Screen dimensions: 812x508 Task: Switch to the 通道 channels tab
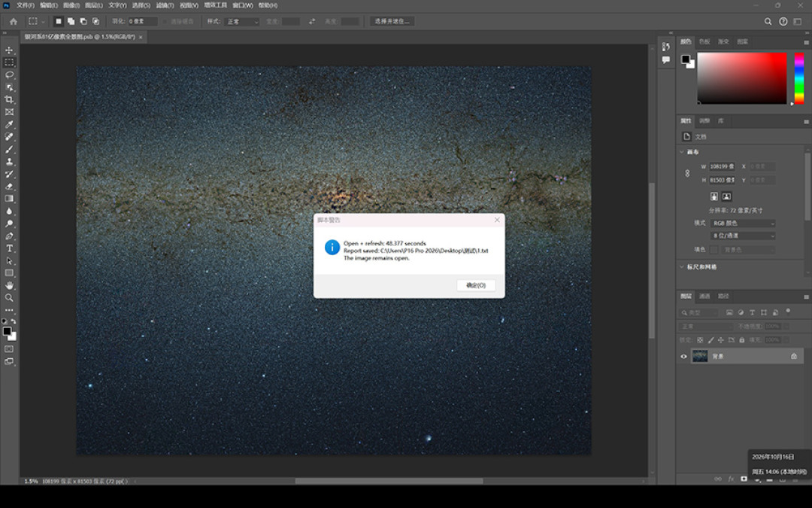coord(704,297)
